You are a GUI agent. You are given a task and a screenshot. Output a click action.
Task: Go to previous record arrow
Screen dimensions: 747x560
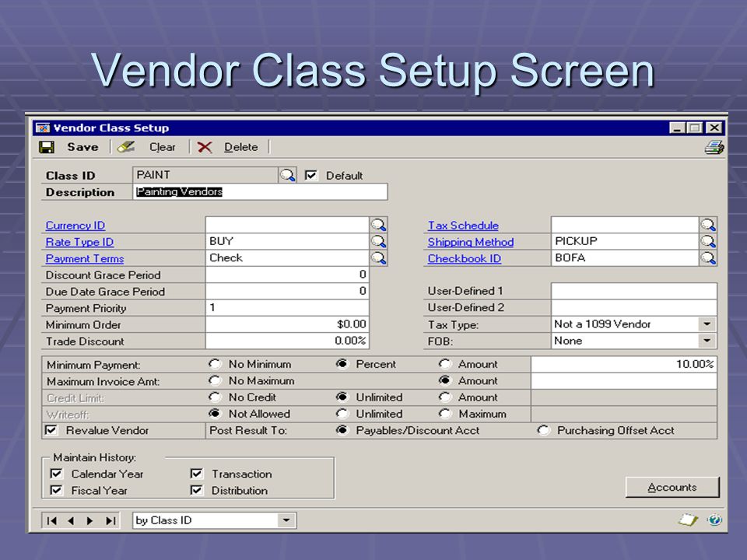[x=71, y=521]
